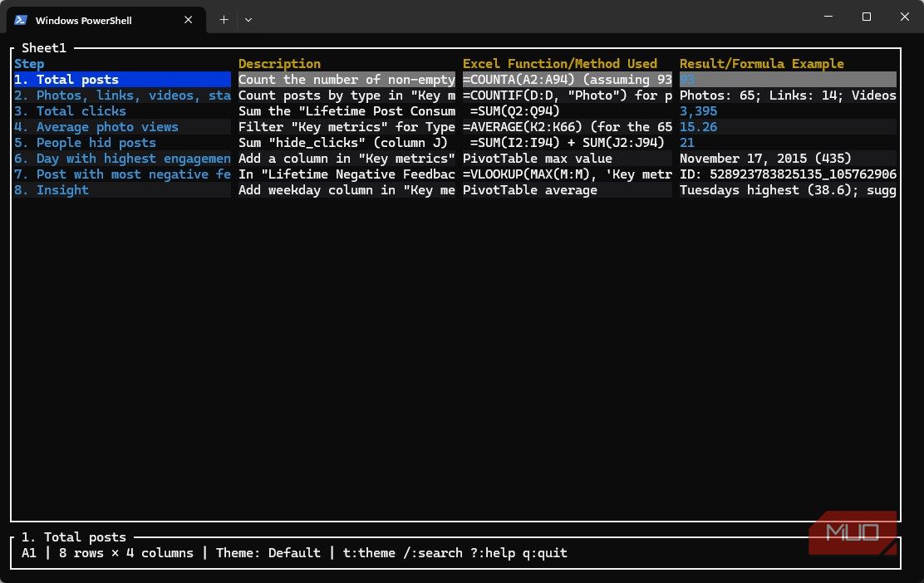Click 'Count the number of non-empty' description
The height and width of the screenshot is (583, 924).
coord(346,80)
